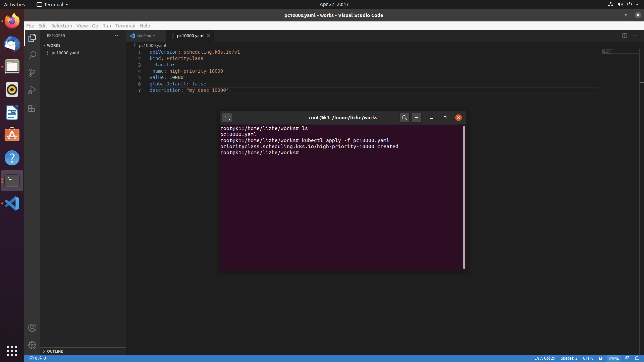Open the network status icon in top bar

610,4
